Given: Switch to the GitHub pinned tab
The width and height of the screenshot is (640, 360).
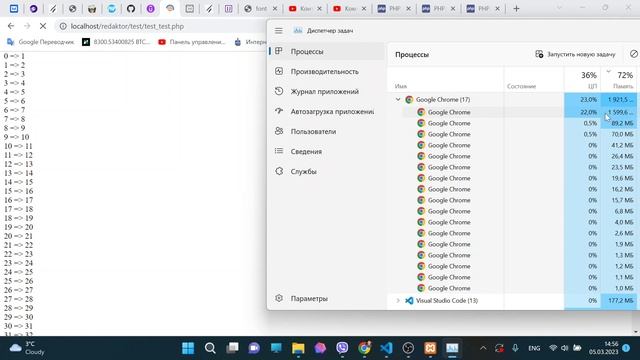Looking at the screenshot, I should pyautogui.click(x=131, y=9).
